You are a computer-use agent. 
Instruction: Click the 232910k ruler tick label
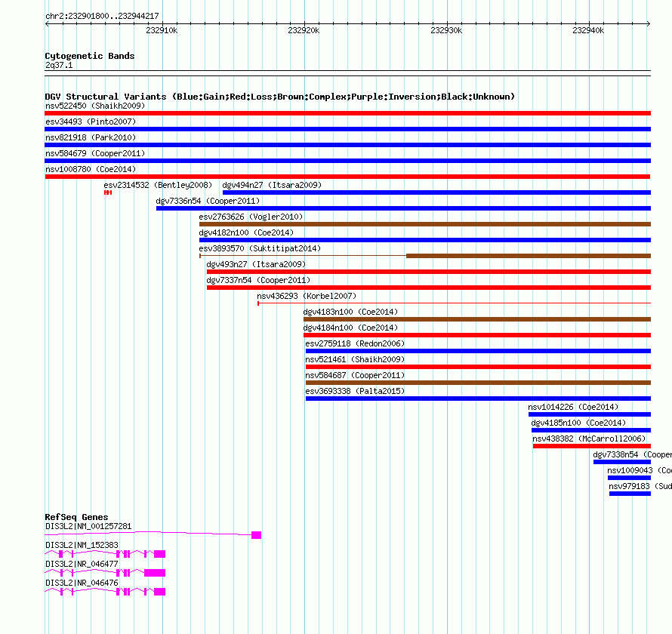coord(162,30)
